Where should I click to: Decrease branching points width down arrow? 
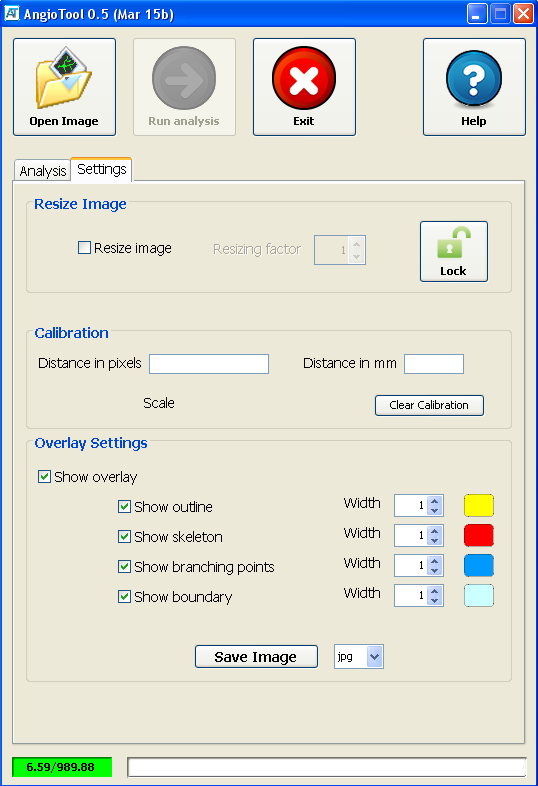pos(435,570)
